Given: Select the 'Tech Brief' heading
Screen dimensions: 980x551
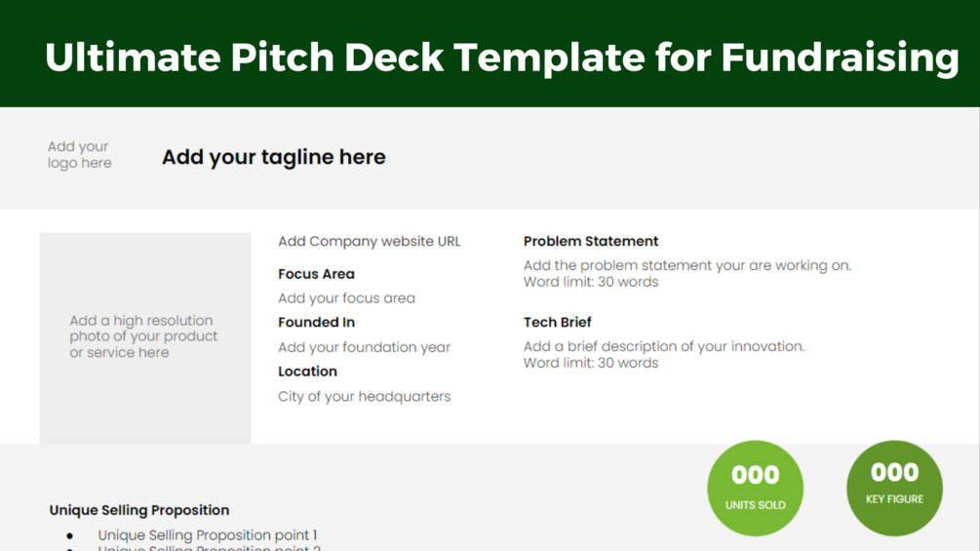Looking at the screenshot, I should 557,322.
